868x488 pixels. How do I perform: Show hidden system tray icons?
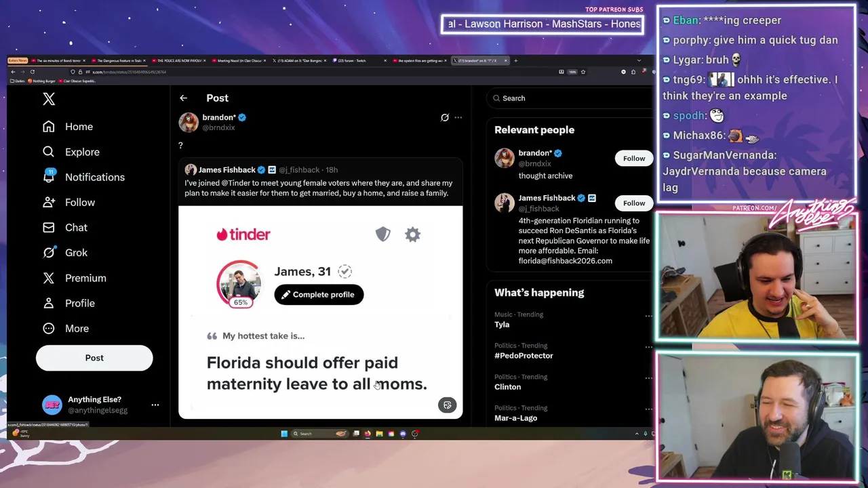click(x=637, y=434)
